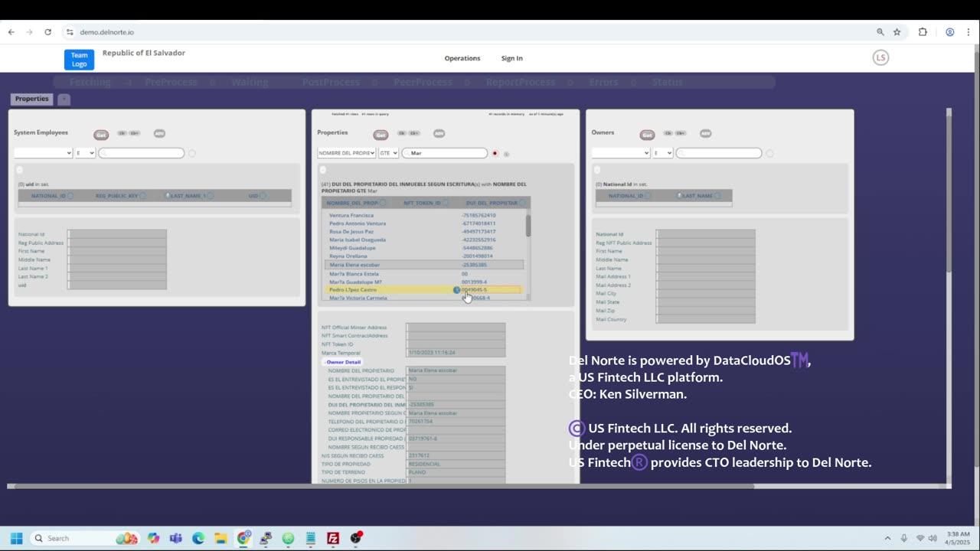Click search field containing Mar in Properties
This screenshot has height=551, width=980.
point(445,153)
